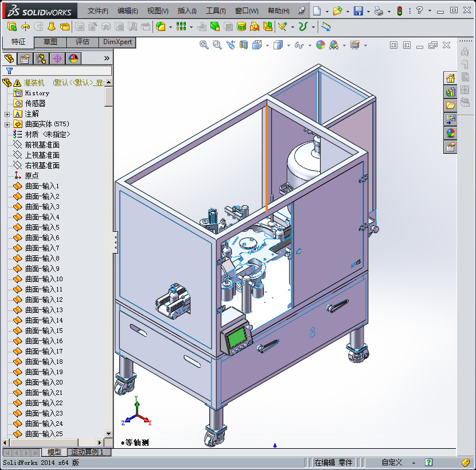
Task: Click the Curves toolbar icon
Action: tap(303, 27)
